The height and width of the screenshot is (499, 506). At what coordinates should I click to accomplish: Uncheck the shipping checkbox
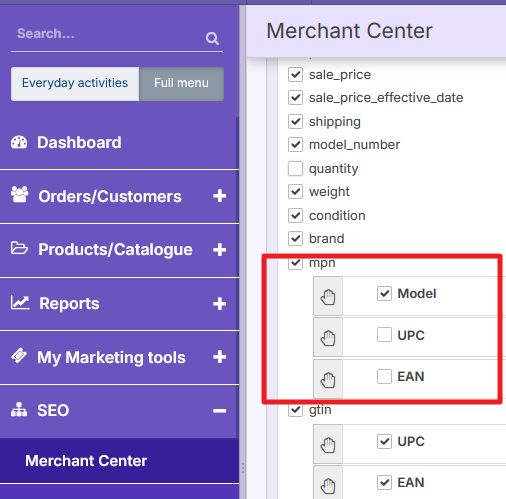coord(295,121)
